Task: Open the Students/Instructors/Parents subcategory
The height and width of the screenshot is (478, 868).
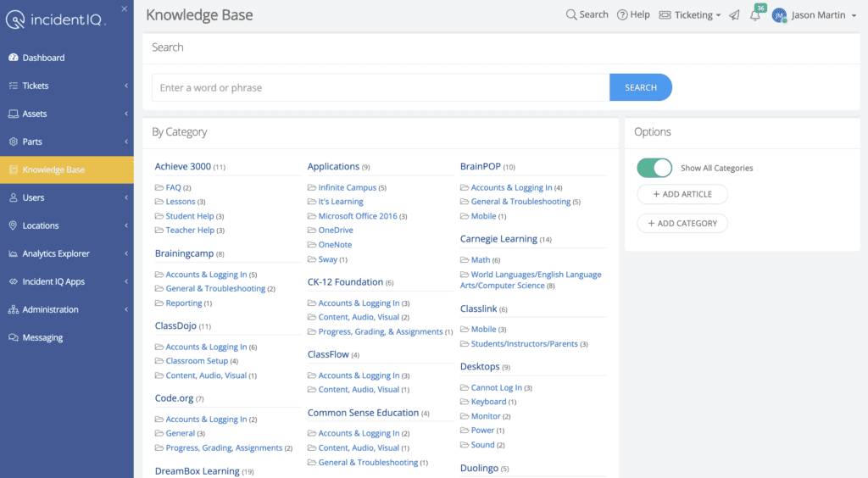Action: click(x=524, y=344)
